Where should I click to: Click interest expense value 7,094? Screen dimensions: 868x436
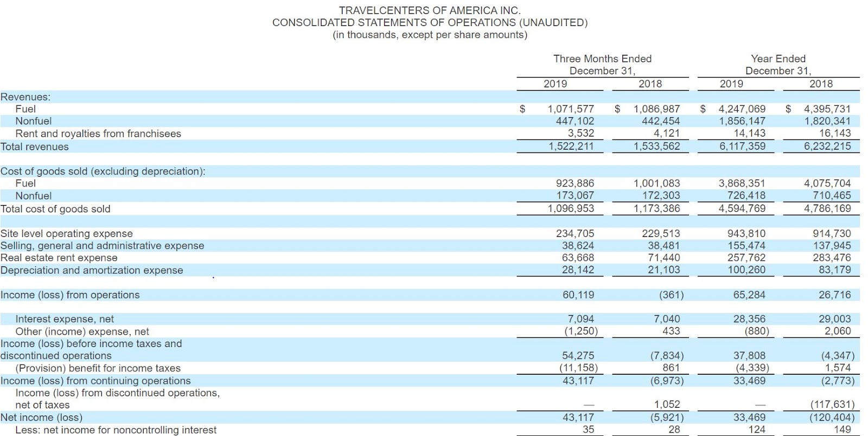[x=580, y=319]
